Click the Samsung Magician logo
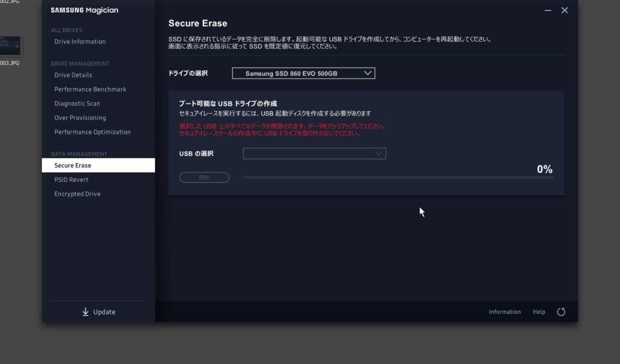This screenshot has height=364, width=620. coord(84,10)
